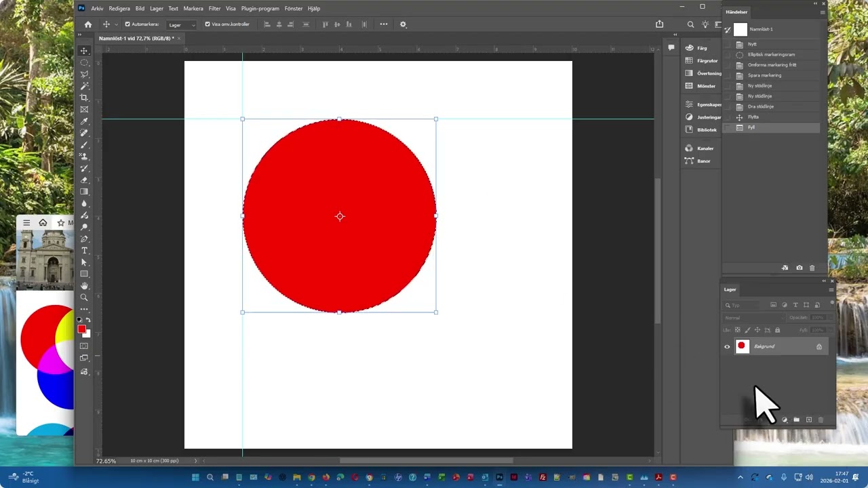Toggle Visa omv.kontroller checkbox
The height and width of the screenshot is (488, 868).
coord(208,24)
